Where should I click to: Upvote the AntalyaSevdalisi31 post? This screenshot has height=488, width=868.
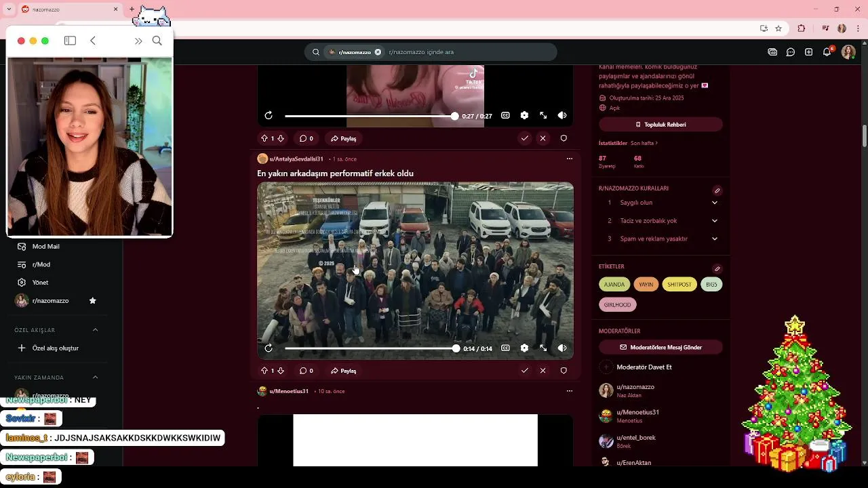point(264,371)
